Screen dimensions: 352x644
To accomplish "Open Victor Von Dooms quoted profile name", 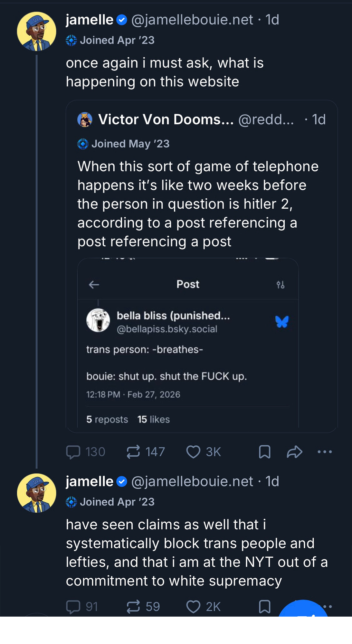I will point(166,119).
